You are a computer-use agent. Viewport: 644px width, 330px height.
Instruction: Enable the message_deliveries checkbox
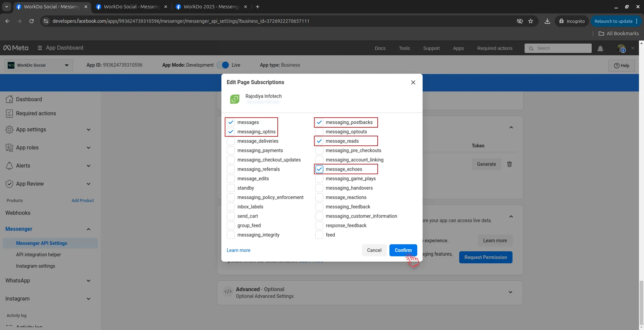(231, 141)
